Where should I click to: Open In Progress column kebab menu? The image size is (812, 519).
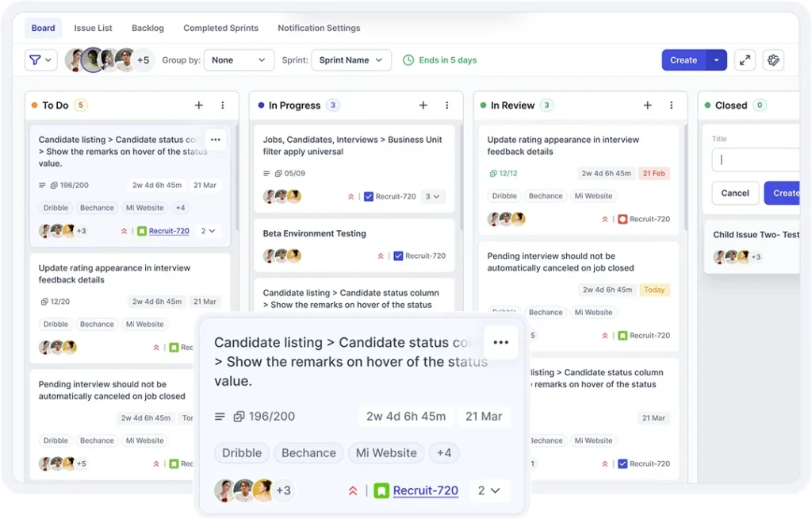coord(447,106)
